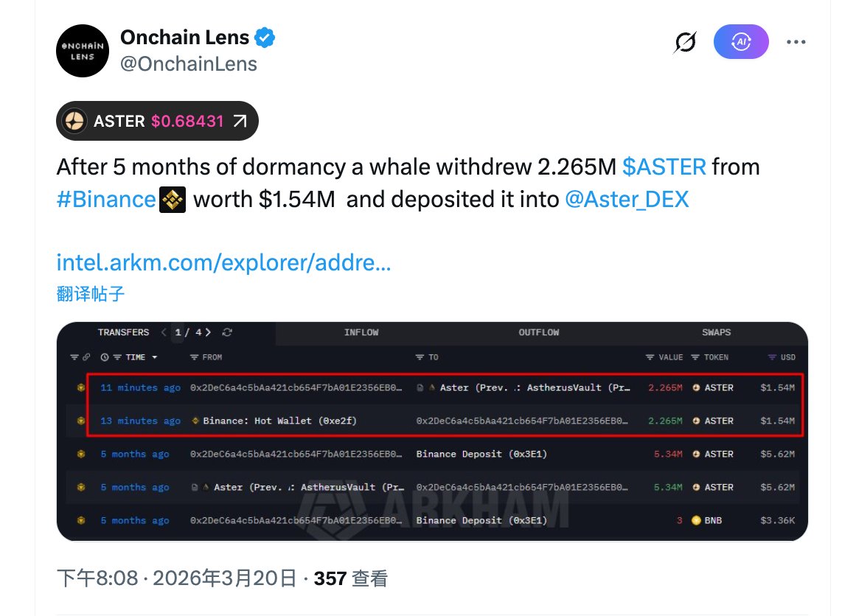Go to previous transfers page chevron
842x616 pixels.
(x=164, y=332)
